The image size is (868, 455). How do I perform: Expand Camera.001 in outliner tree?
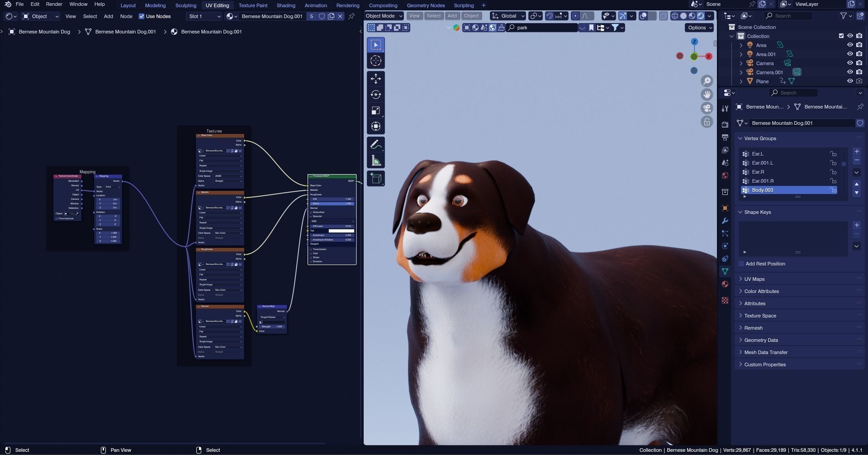(x=741, y=72)
